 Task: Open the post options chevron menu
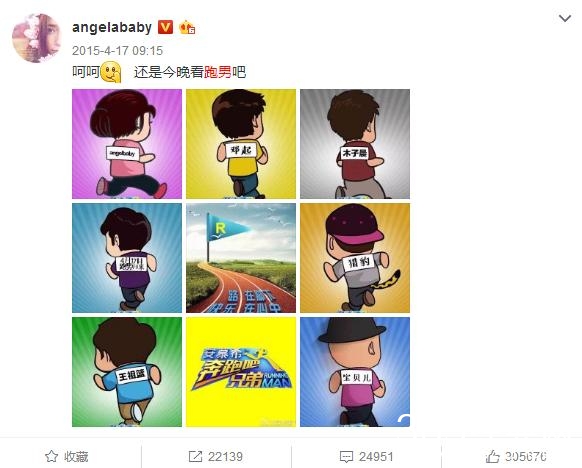[x=565, y=18]
